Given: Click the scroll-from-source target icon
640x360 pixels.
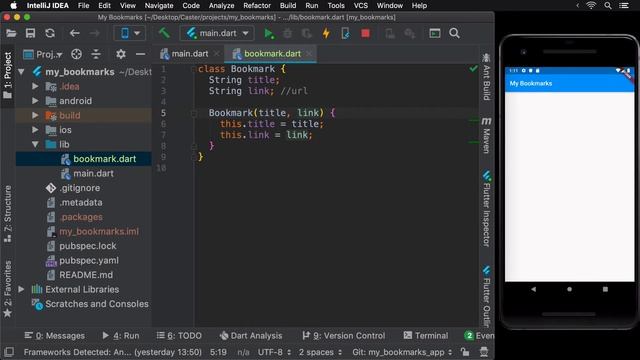Looking at the screenshot, I should pos(76,54).
